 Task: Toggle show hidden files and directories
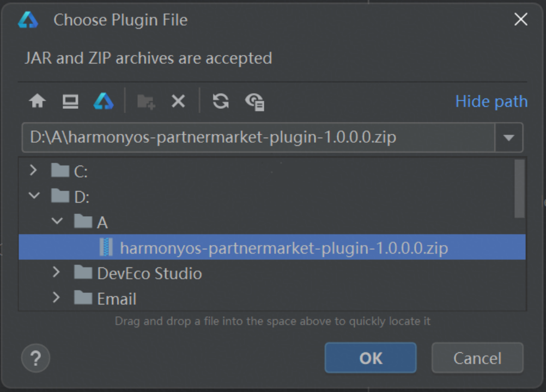pos(255,102)
